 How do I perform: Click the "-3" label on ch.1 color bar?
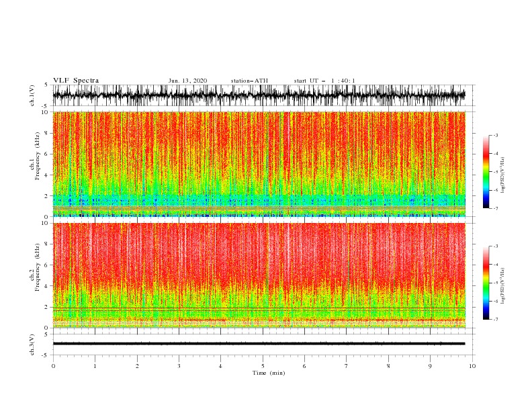(x=496, y=135)
